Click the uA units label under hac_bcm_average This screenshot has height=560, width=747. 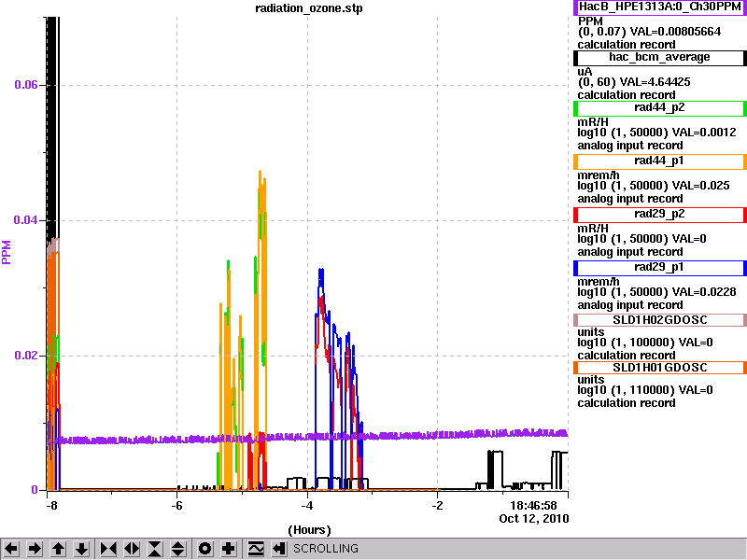(x=585, y=72)
